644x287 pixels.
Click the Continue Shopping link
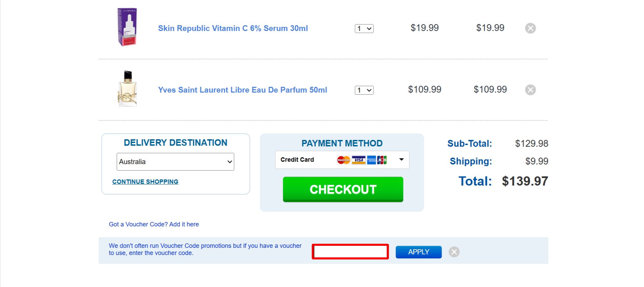[x=145, y=181]
